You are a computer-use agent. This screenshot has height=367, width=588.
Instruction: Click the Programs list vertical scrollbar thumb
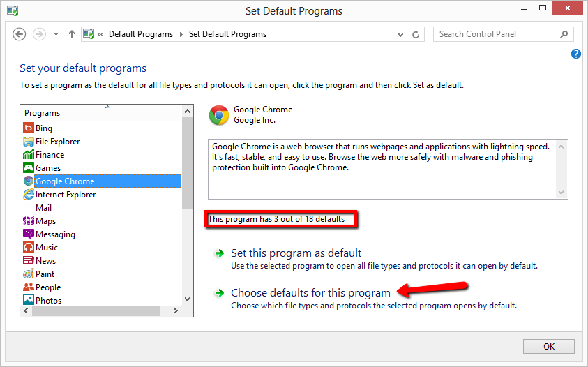point(188,163)
